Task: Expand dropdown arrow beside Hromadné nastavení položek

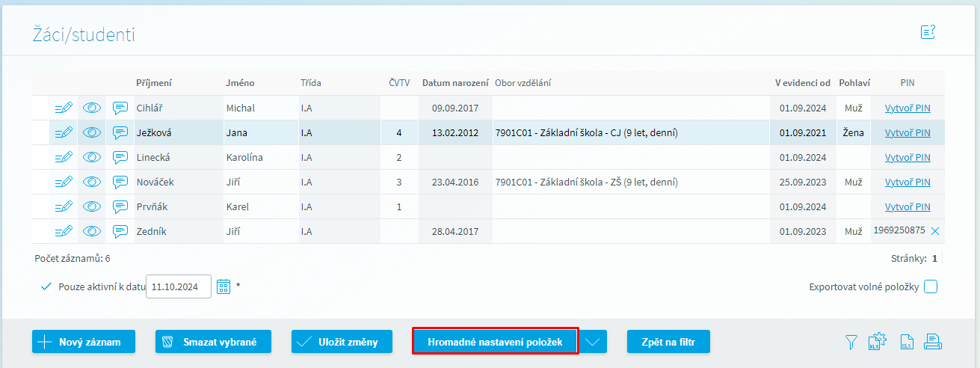Action: pyautogui.click(x=593, y=342)
